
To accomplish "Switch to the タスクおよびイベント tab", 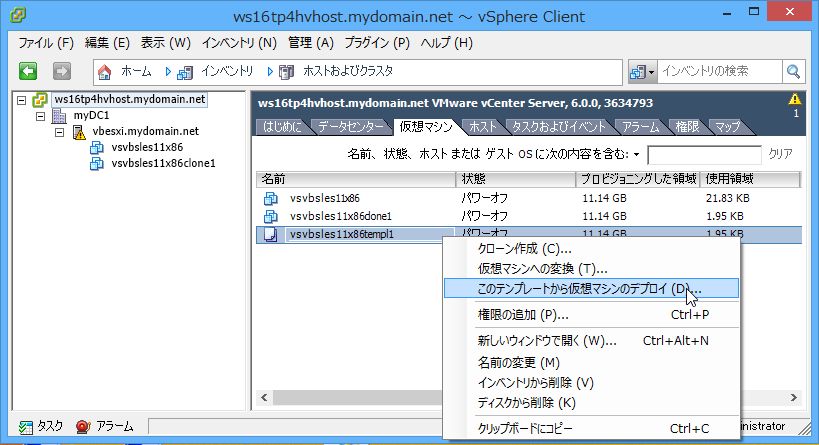I will [x=559, y=127].
